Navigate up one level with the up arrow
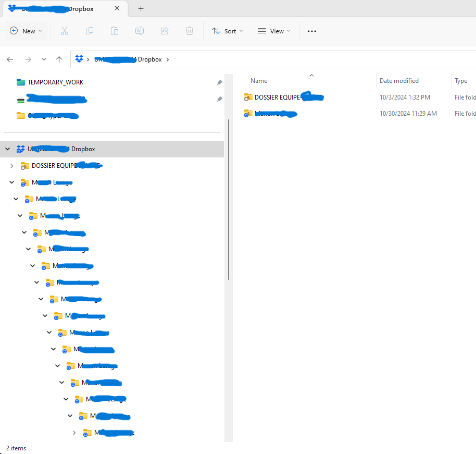476x454 pixels. [59, 59]
